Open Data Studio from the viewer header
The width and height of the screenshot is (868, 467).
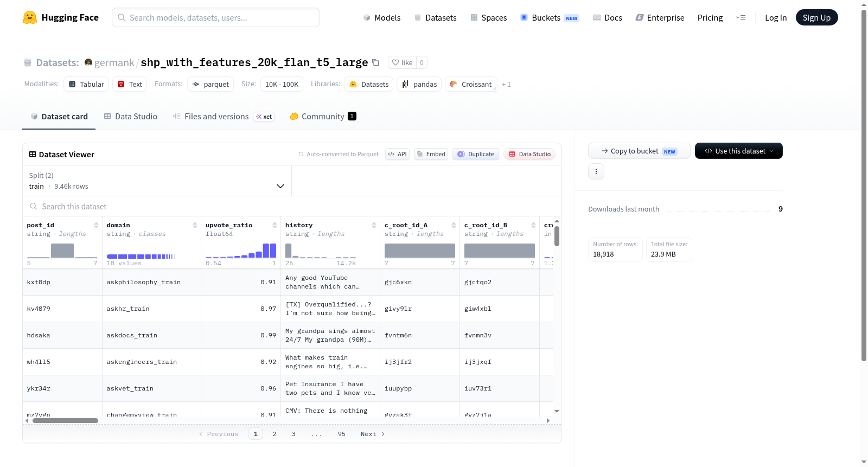(x=529, y=154)
